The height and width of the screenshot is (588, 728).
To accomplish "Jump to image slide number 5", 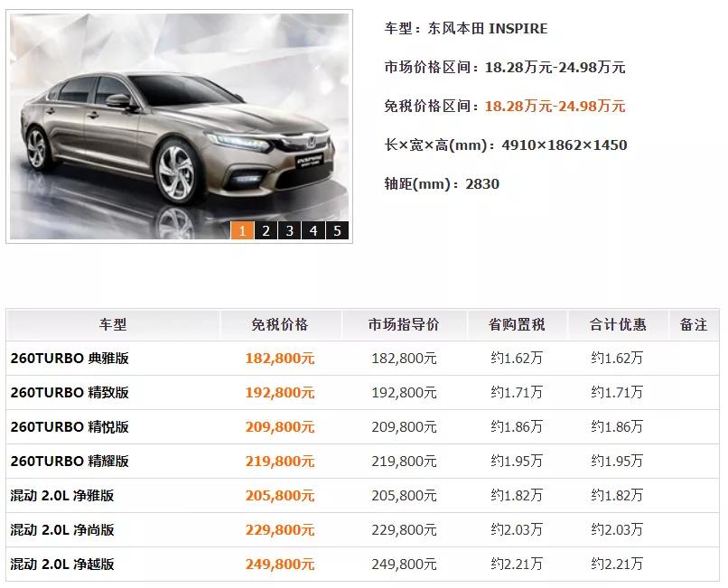I will 338,230.
